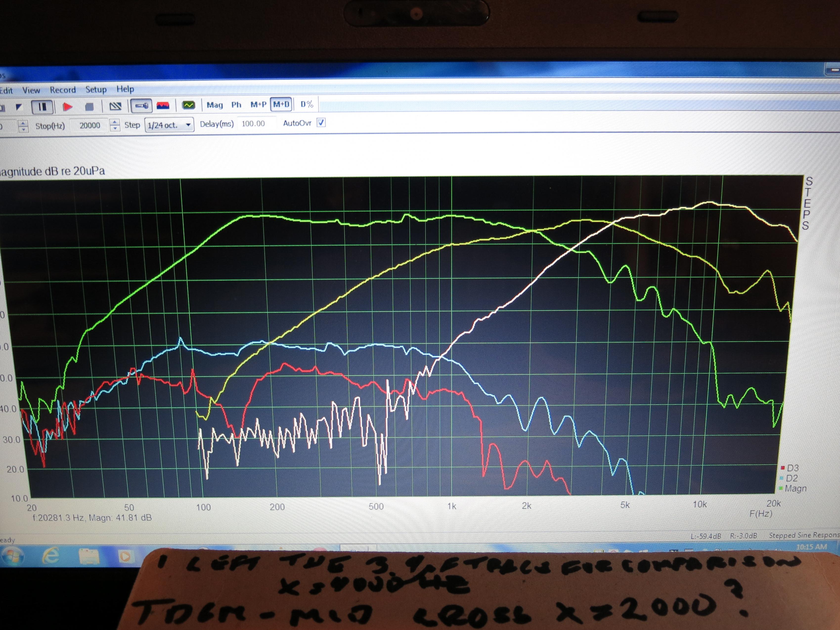Click the 'F(Hz)' axis label
840x630 pixels.
(761, 514)
